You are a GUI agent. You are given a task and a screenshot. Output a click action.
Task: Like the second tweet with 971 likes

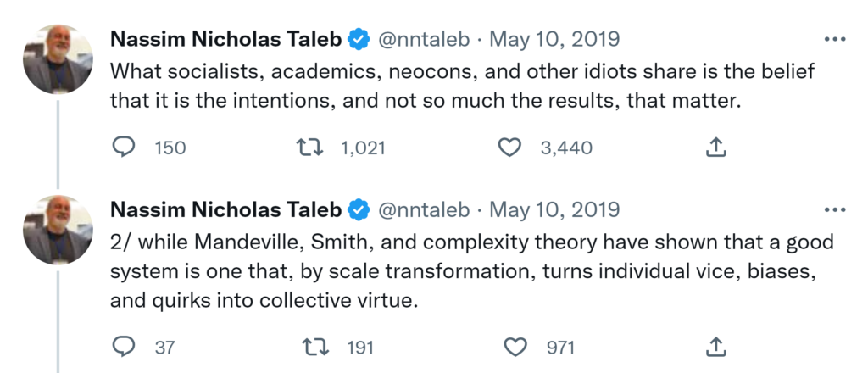(x=515, y=347)
